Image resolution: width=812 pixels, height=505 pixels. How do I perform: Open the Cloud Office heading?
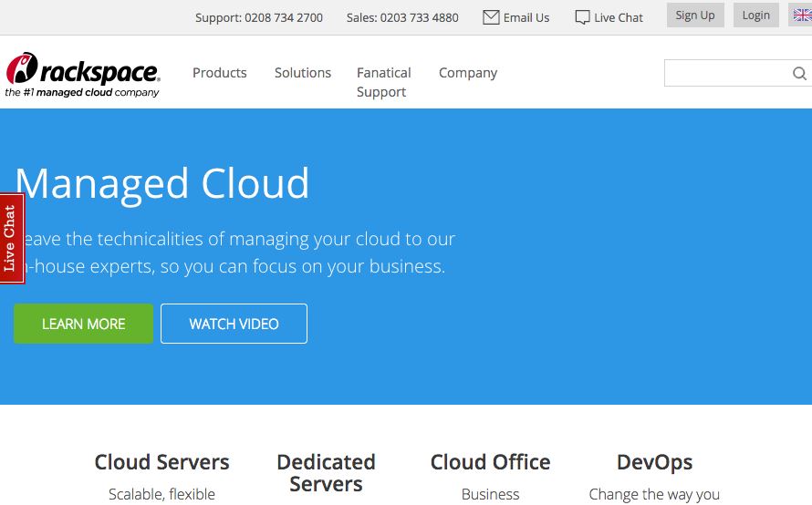(490, 462)
